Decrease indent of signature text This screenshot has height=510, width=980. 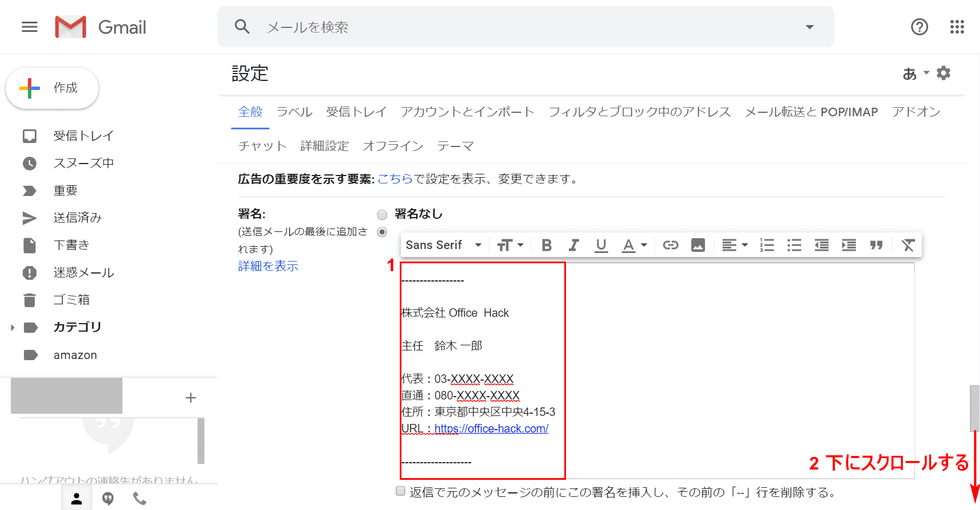click(822, 245)
